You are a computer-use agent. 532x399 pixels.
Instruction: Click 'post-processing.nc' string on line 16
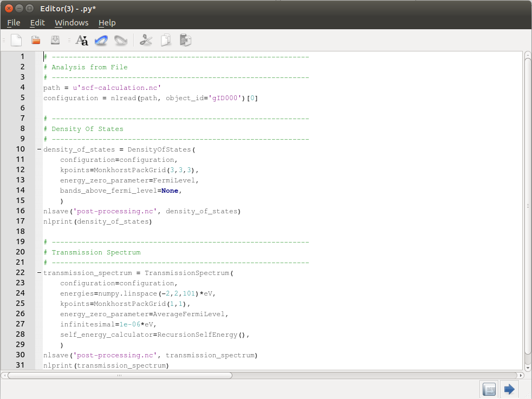click(x=115, y=211)
